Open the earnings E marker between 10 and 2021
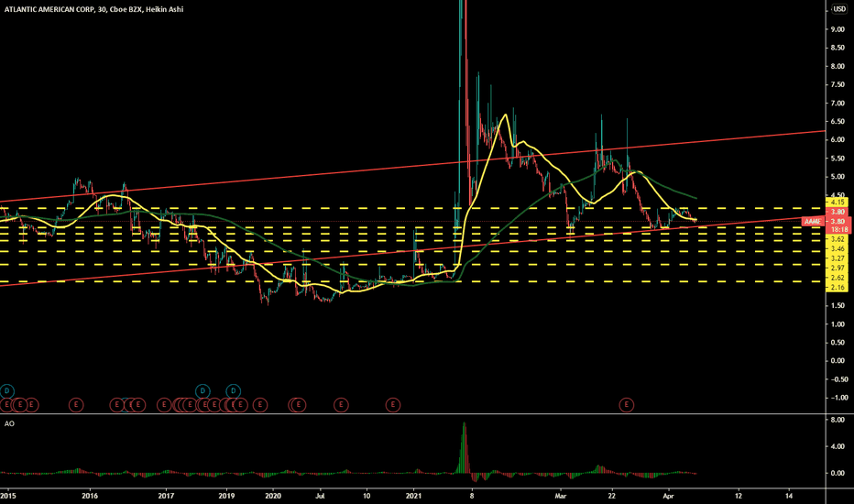854x504 pixels. pos(393,405)
